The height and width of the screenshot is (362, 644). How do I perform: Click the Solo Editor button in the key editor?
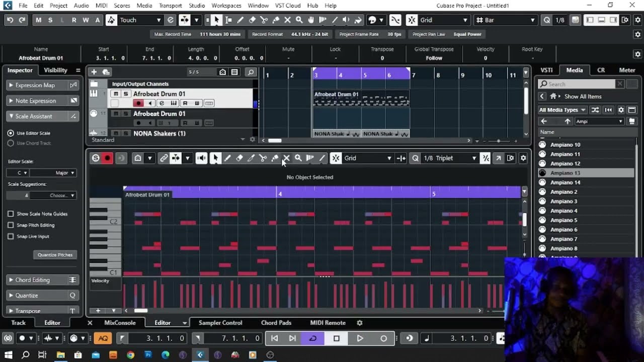pos(96,158)
